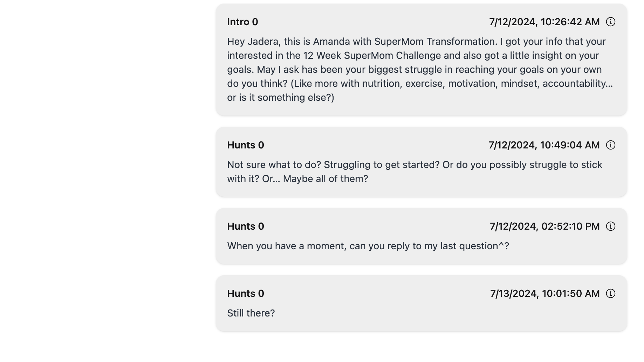Screen dimensions: 644x362
Task: Click "Hunts 0" label above "When you have a moment"
Action: [x=246, y=227]
